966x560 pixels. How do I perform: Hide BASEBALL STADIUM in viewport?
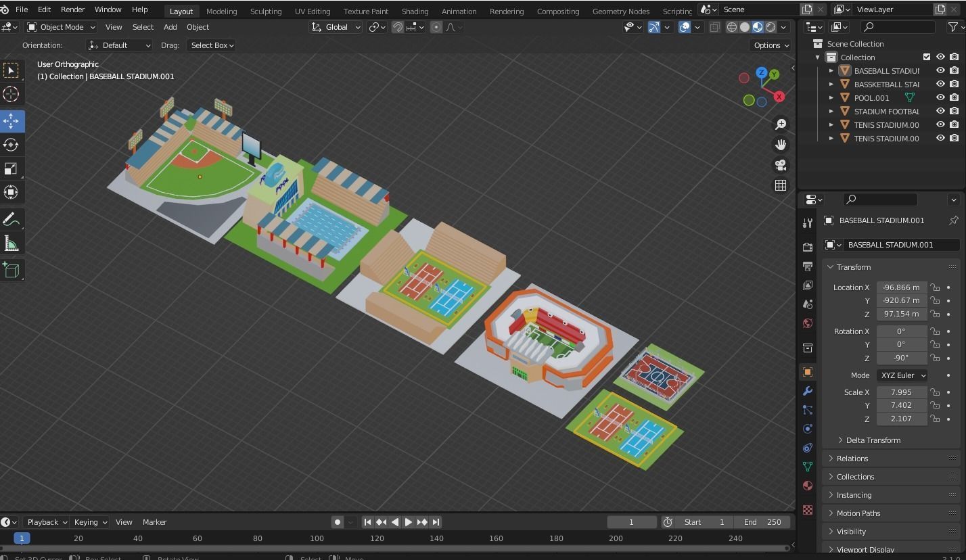(x=940, y=70)
